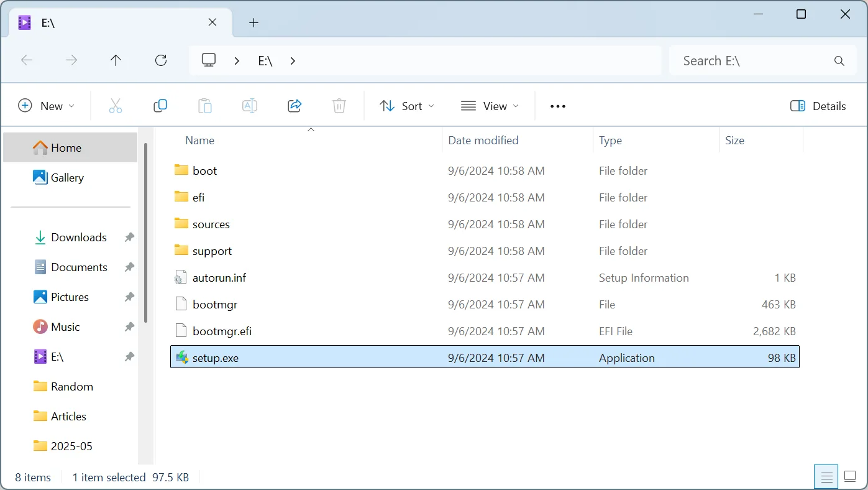Go back with the left arrow
The image size is (868, 490).
[x=27, y=60]
